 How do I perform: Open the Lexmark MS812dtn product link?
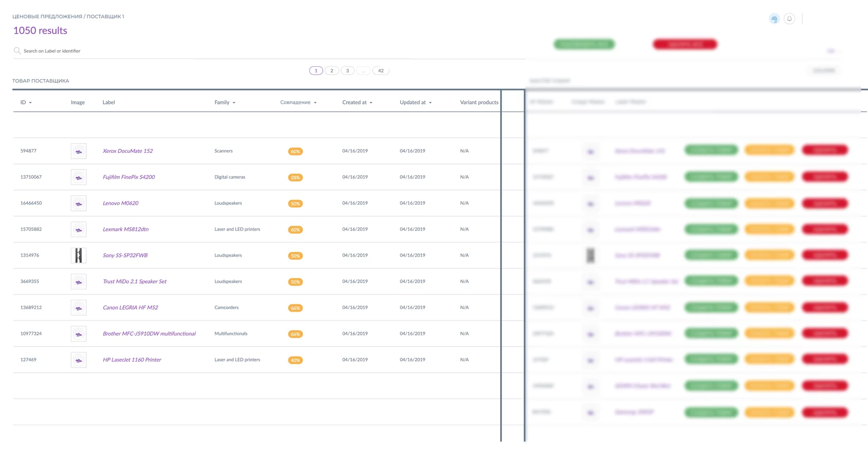tap(126, 229)
